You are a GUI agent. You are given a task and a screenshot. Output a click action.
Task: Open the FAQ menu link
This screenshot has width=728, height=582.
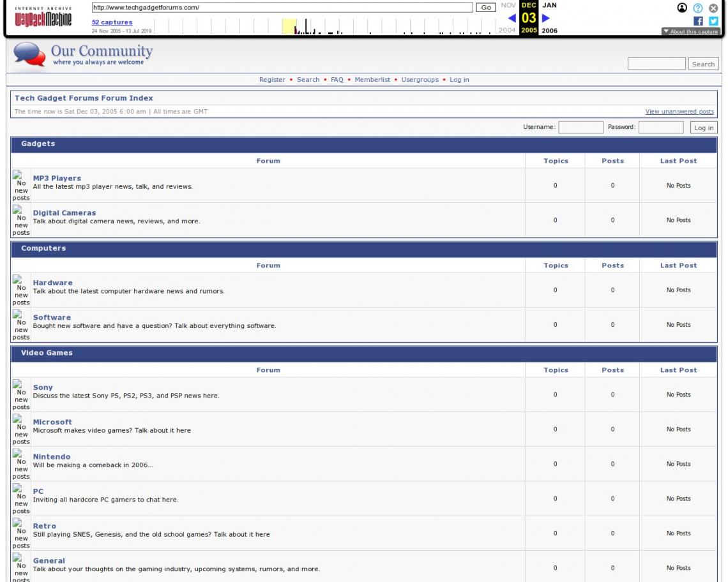tap(337, 80)
